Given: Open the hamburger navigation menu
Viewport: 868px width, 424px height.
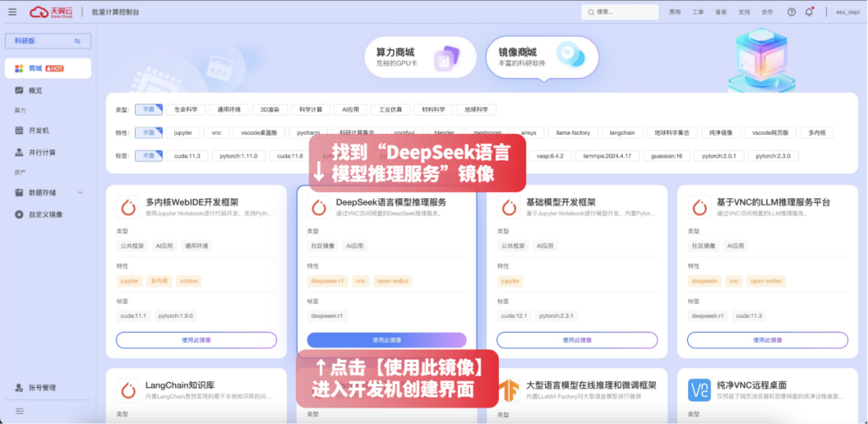Looking at the screenshot, I should click(x=12, y=11).
